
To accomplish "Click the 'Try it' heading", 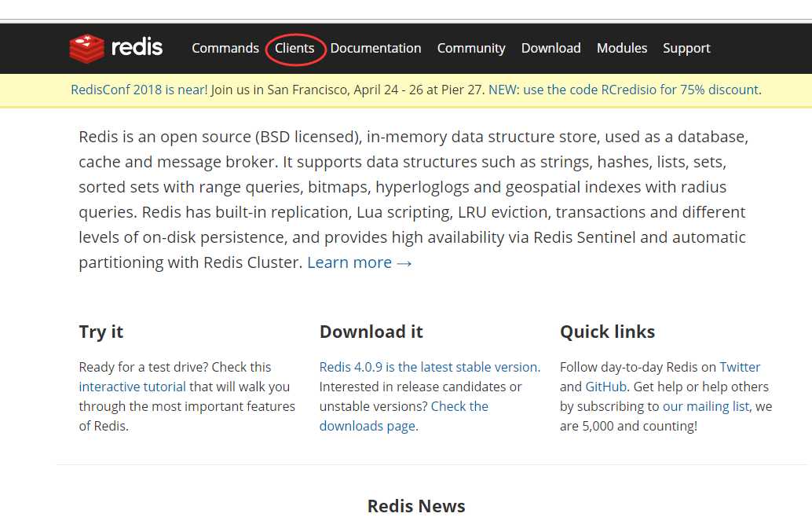I will pos(101,332).
